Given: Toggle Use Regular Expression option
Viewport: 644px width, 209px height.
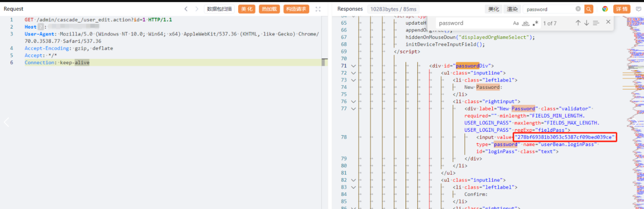Looking at the screenshot, I should pos(535,23).
